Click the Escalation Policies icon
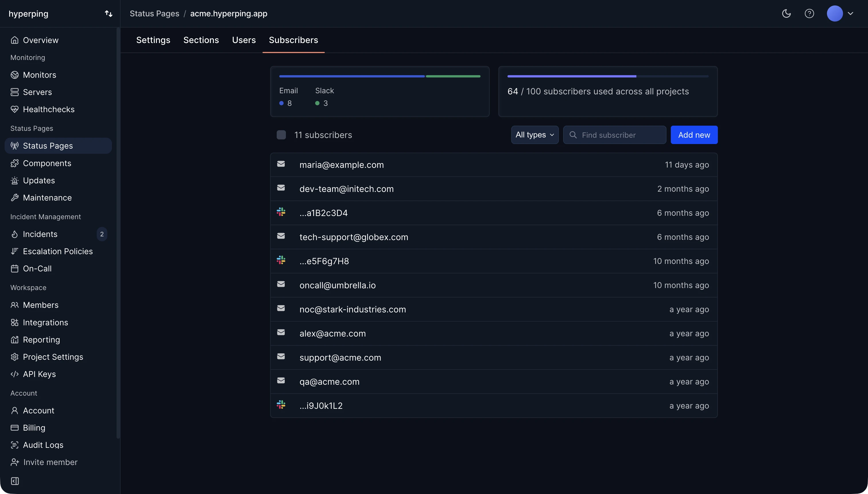This screenshot has height=494, width=868. tap(14, 251)
